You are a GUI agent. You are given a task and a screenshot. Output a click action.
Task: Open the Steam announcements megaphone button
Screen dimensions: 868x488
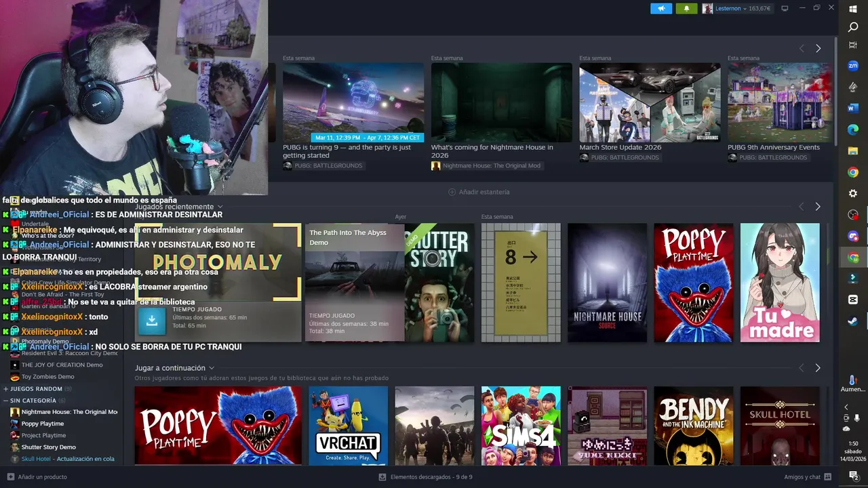coord(661,8)
